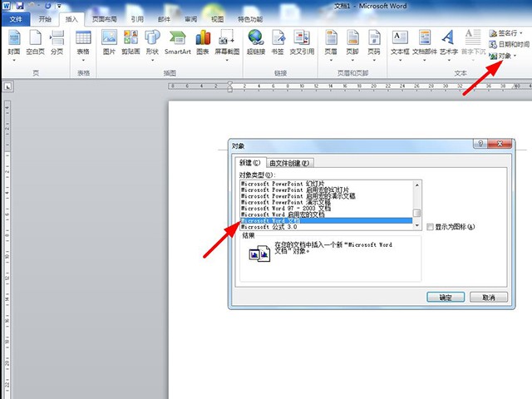Open the File (文件) tab

pos(16,19)
